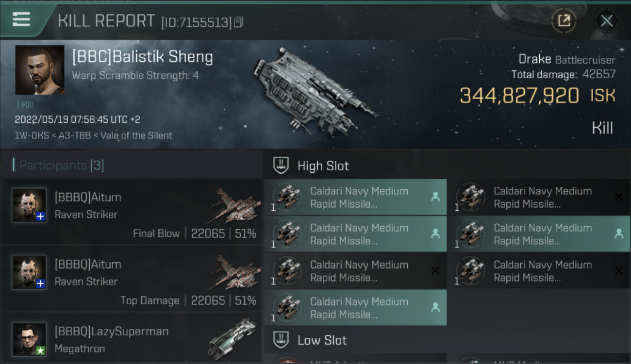The width and height of the screenshot is (631, 364).
Task: Click the Low Slot shield icon
Action: 282,340
